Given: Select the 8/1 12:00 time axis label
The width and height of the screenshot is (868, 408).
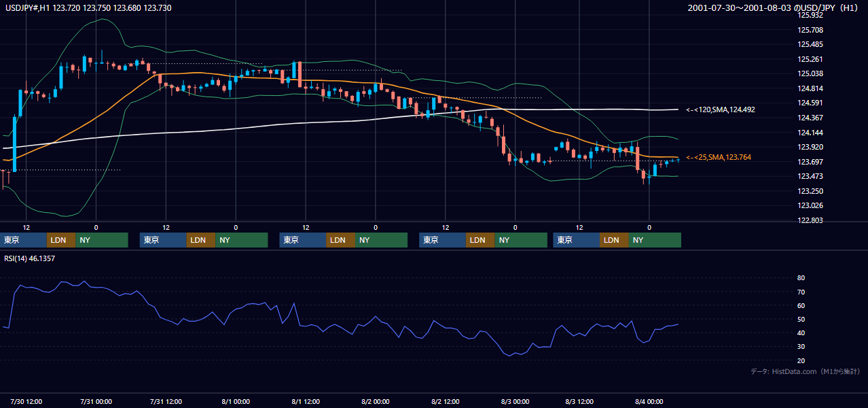Looking at the screenshot, I should [306, 401].
